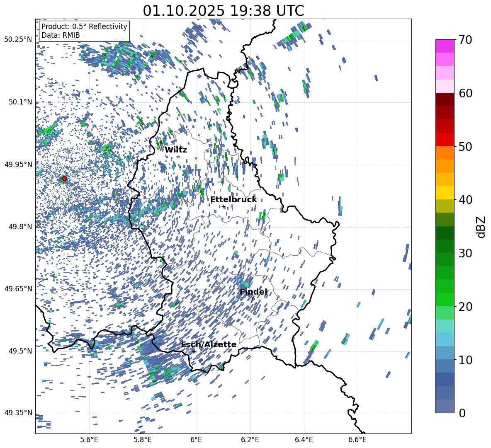The height and width of the screenshot is (448, 491).
Task: Click the yellow band above the 40 tick
Action: (x=445, y=193)
